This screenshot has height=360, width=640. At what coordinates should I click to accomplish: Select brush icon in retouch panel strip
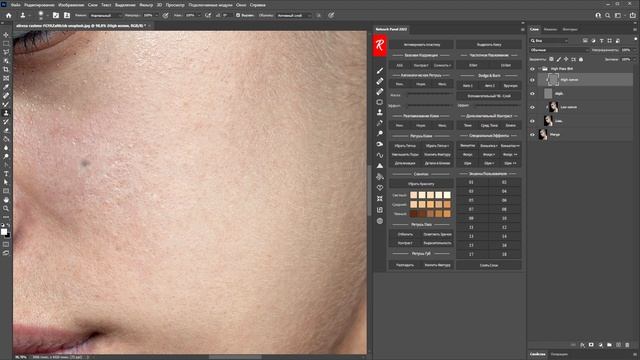[380, 71]
